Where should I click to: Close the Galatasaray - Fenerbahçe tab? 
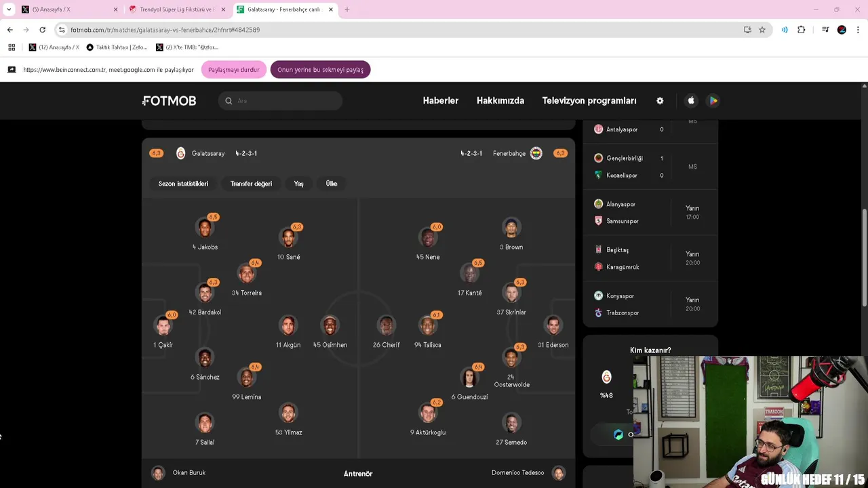(x=331, y=9)
